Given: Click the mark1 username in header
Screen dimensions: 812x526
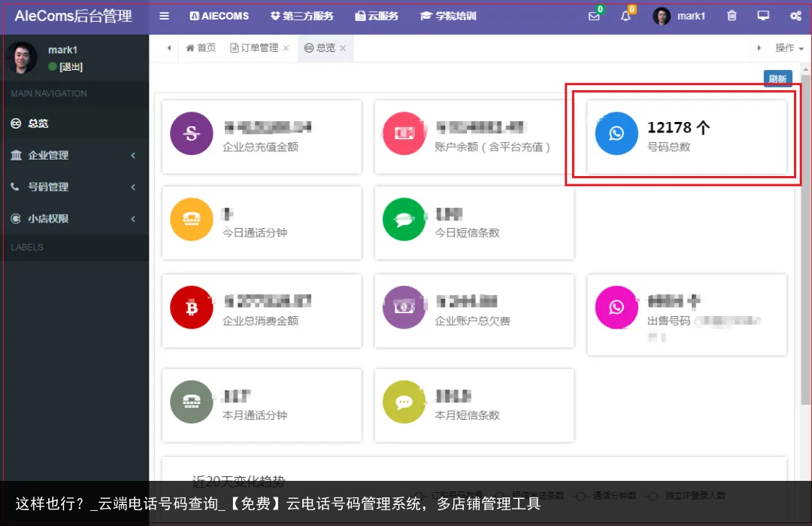Looking at the screenshot, I should [x=692, y=17].
